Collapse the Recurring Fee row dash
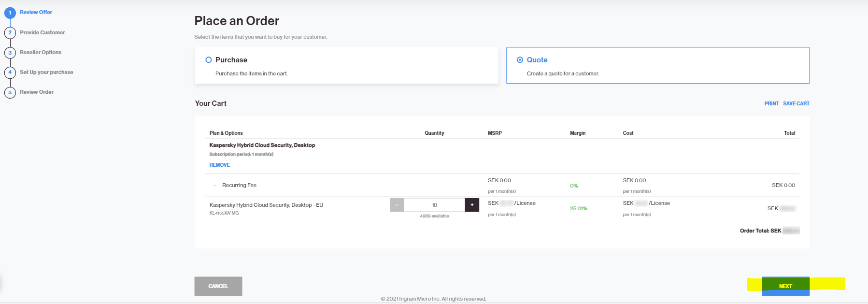This screenshot has height=304, width=868. tap(215, 186)
